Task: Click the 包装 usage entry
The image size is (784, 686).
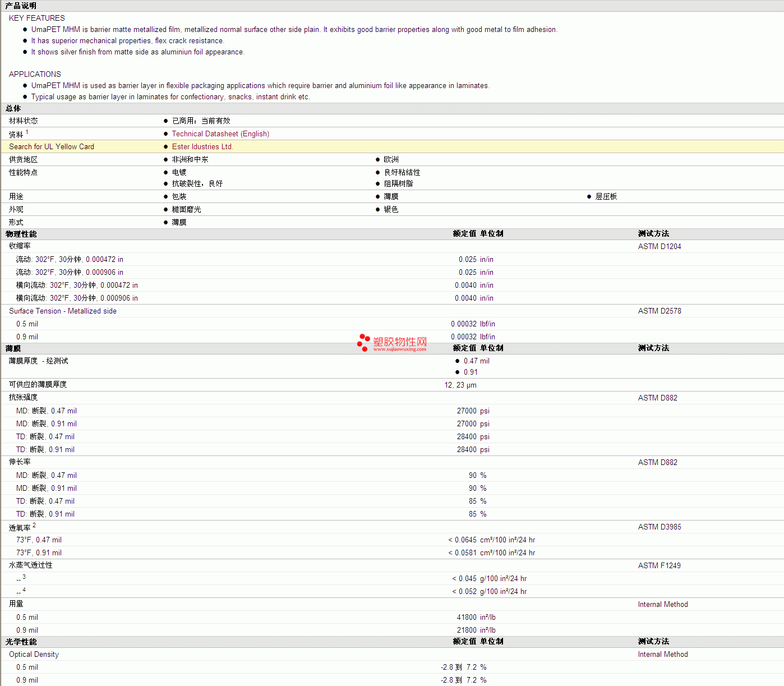Action: (x=179, y=197)
